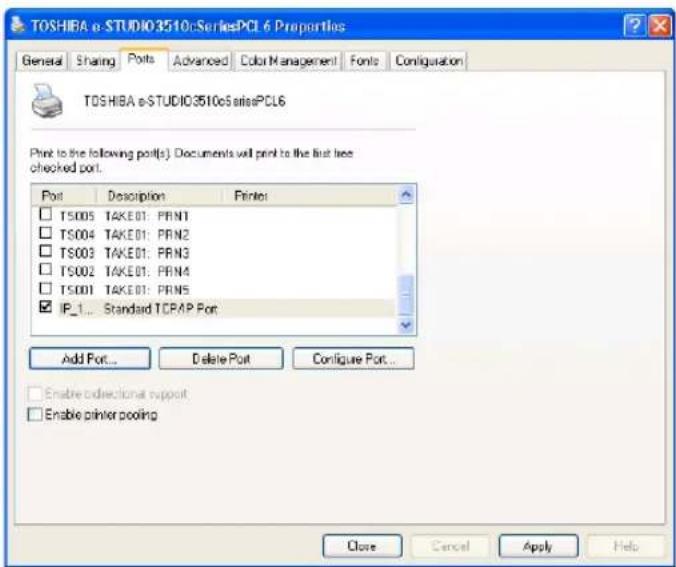Select the Standard TCP/IP Port row text
The height and width of the screenshot is (567, 676).
160,309
